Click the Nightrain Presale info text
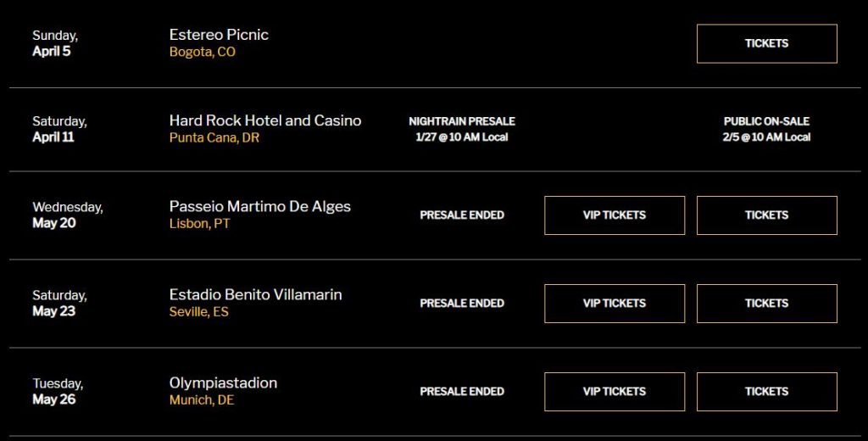This screenshot has width=868, height=441. (462, 129)
